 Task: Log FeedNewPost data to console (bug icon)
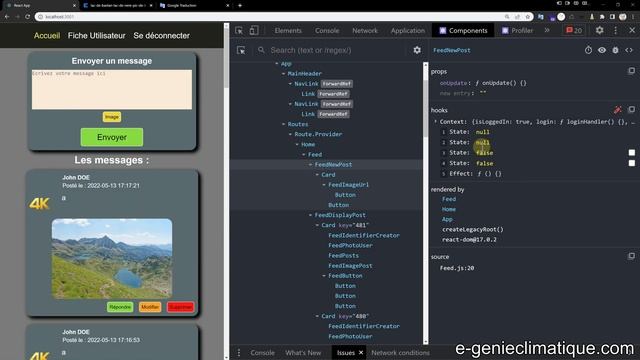pos(615,50)
